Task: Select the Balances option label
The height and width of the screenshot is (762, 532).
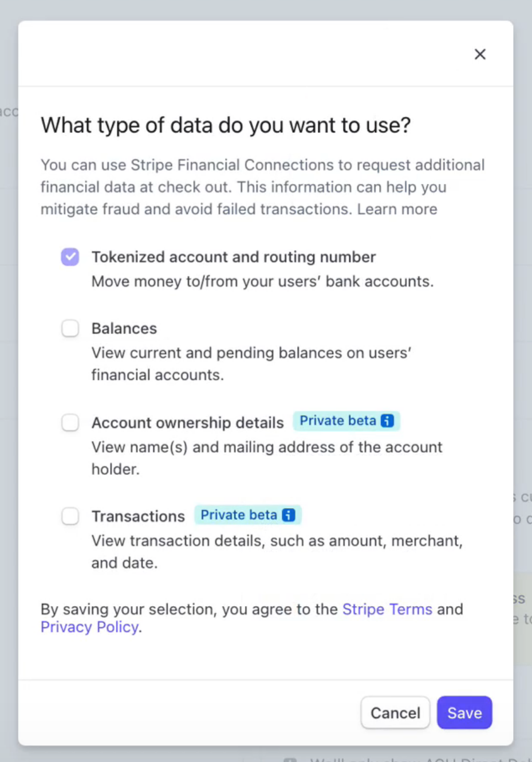Action: [x=124, y=328]
